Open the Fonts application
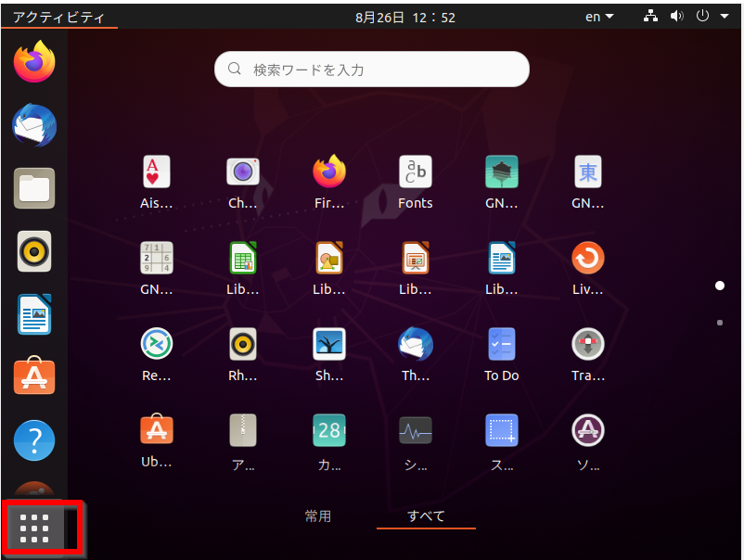Screen dimensions: 744x560 [x=416, y=182]
